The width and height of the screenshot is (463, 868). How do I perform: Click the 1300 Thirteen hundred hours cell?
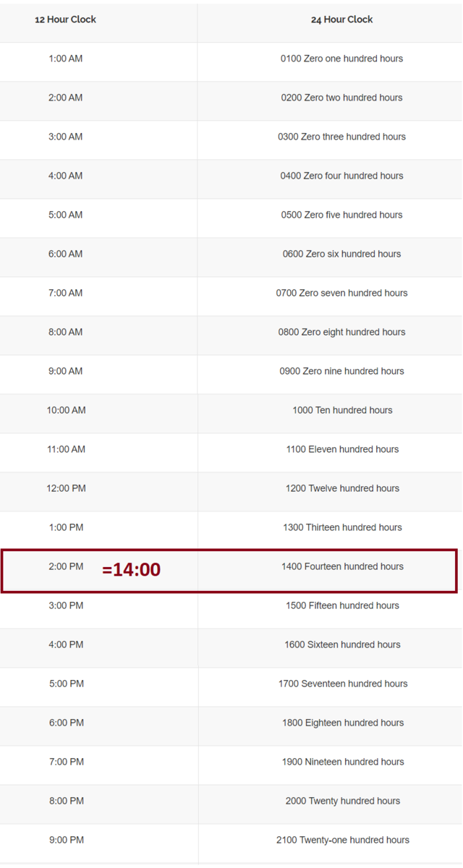tap(342, 527)
